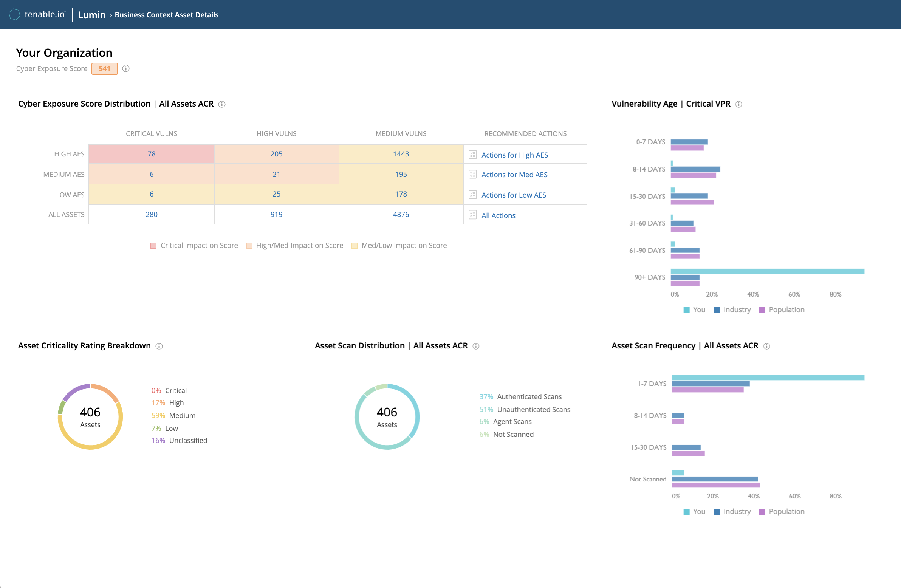Click the 78 critical vulns High AES cell
The height and width of the screenshot is (588, 901).
click(x=152, y=154)
